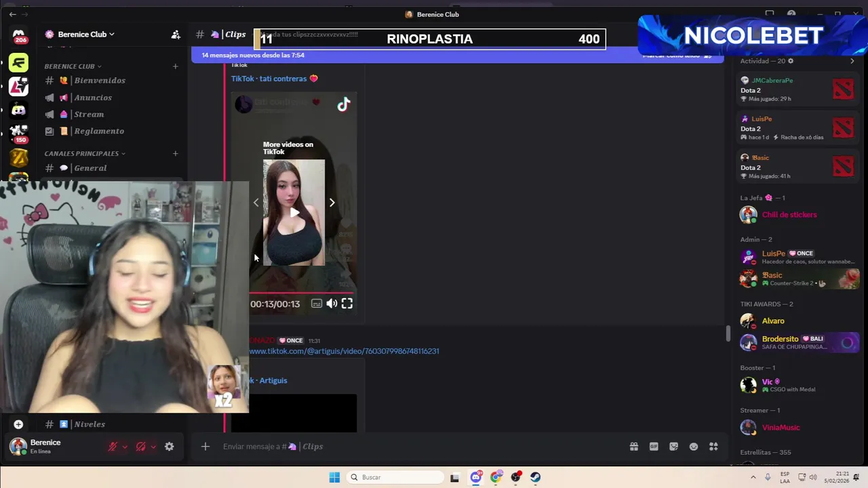868x488 pixels.
Task: Go back with the arrow in title bar
Action: click(x=12, y=14)
